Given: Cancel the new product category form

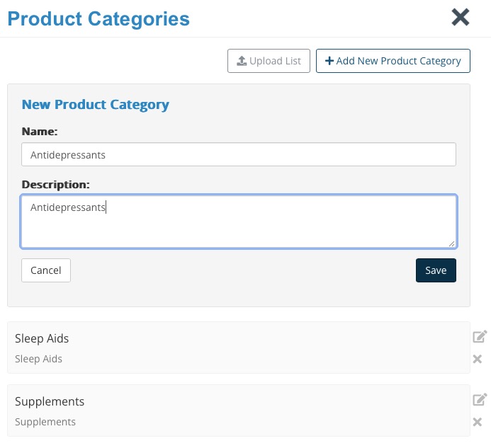Looking at the screenshot, I should pos(46,270).
